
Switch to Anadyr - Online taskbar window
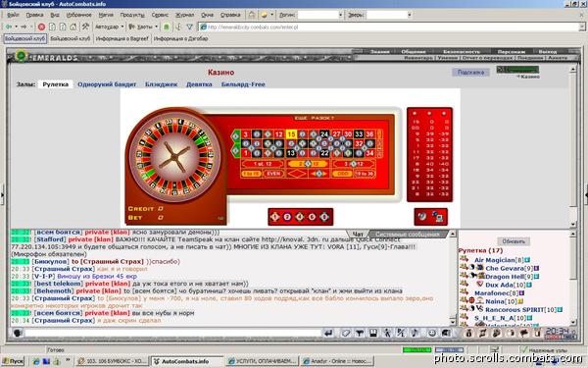click(x=337, y=361)
